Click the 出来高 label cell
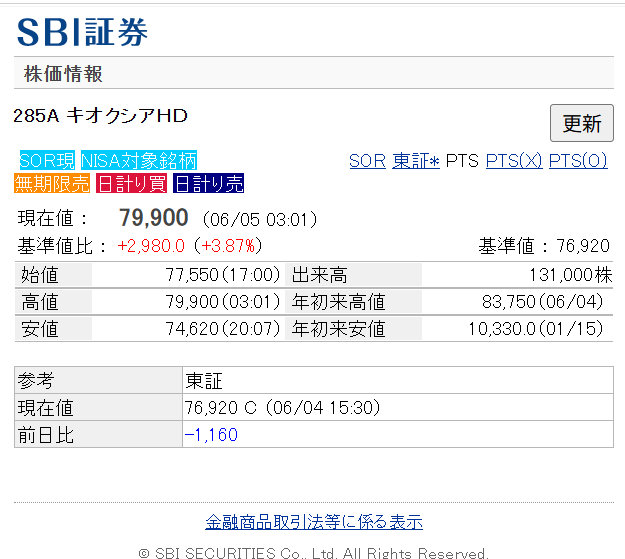The image size is (625, 559). tap(353, 275)
